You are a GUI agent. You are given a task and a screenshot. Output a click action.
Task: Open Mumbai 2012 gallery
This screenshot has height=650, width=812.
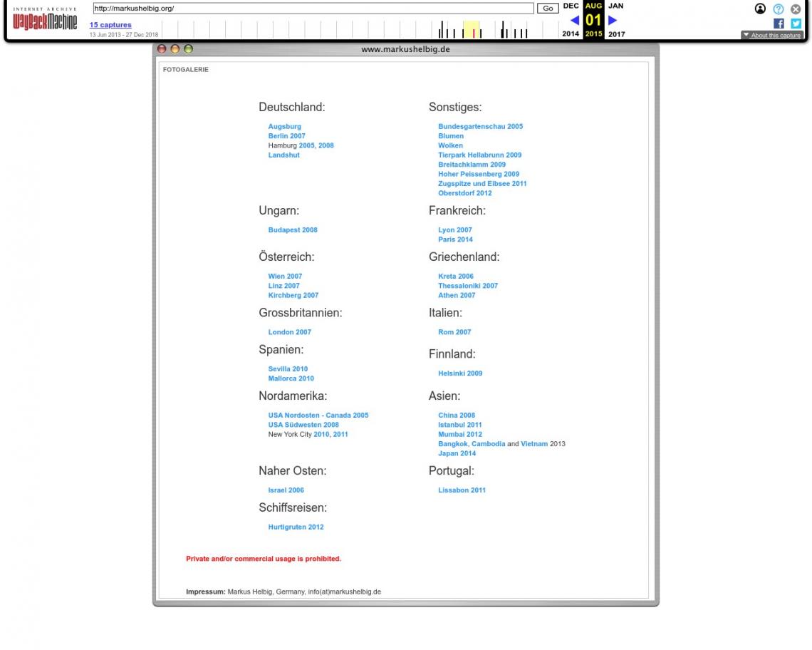[x=460, y=434]
